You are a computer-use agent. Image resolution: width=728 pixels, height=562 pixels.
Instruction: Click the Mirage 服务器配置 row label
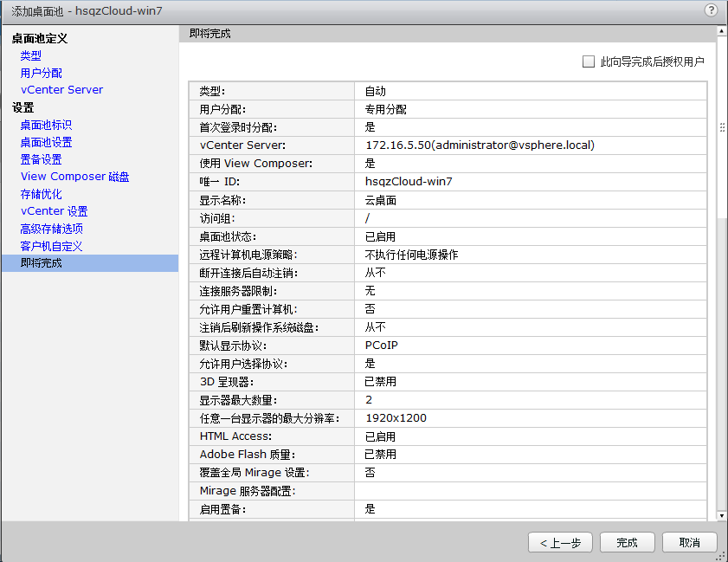248,491
